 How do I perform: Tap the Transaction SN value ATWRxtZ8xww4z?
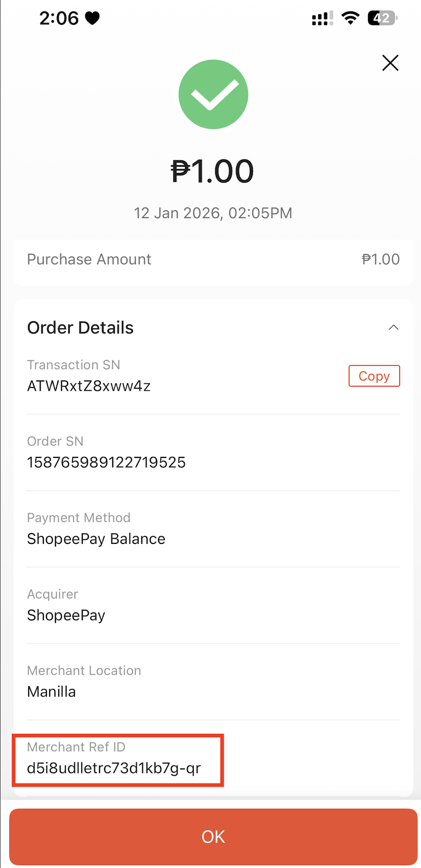coord(89,386)
